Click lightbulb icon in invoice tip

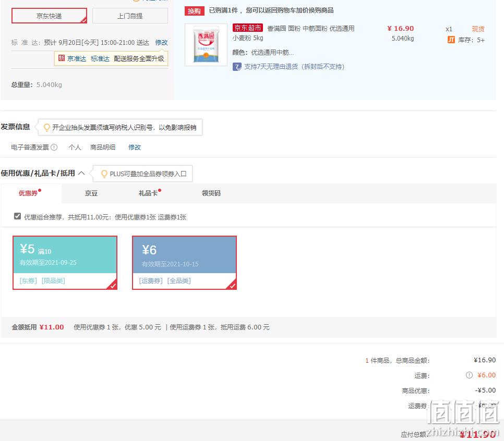click(46, 128)
